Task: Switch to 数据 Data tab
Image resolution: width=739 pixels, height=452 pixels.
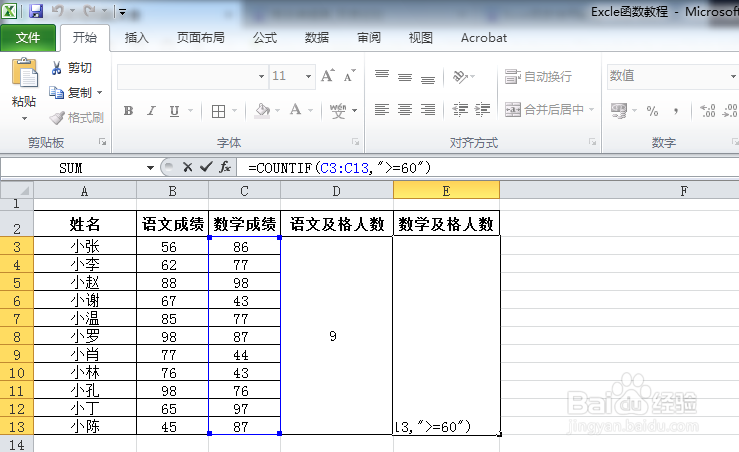Action: pos(316,38)
